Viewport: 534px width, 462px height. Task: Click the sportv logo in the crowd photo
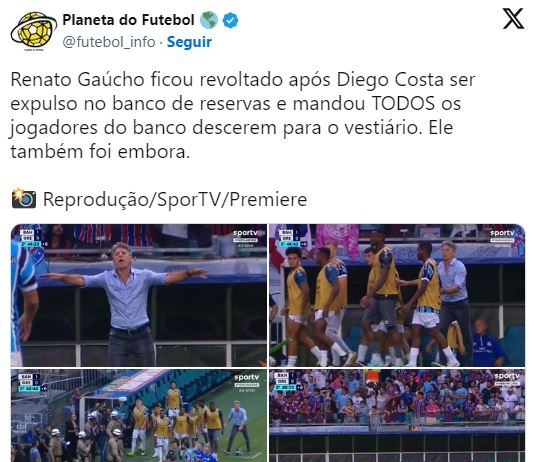click(x=507, y=376)
